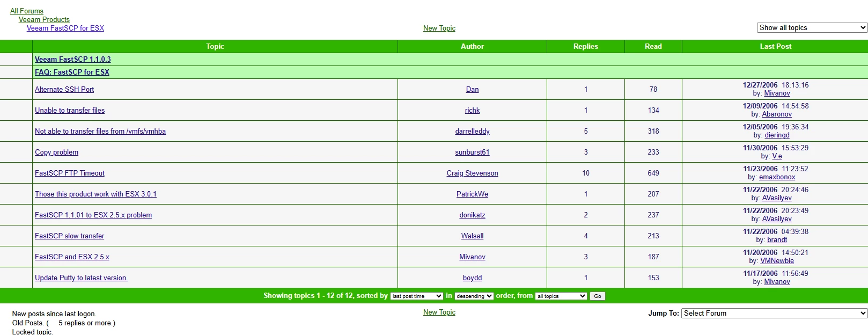Open Veeam FastSCP for ESX breadcrumb link

pyautogui.click(x=65, y=28)
